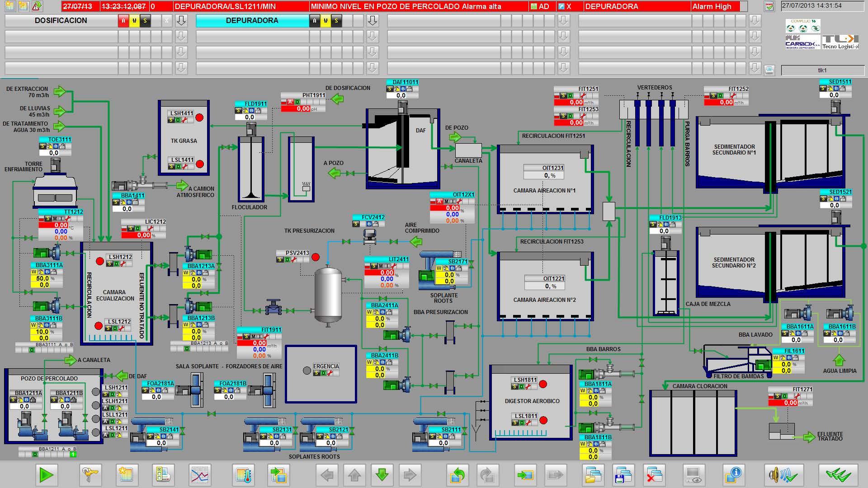The height and width of the screenshot is (488, 868).
Task: Click the green down arrow navigation icon
Action: [x=382, y=475]
